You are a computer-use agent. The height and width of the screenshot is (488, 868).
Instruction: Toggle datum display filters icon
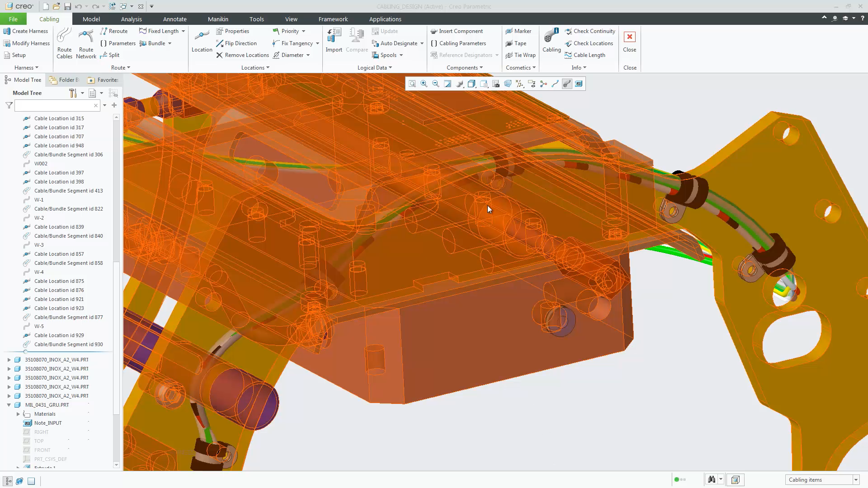tap(519, 84)
